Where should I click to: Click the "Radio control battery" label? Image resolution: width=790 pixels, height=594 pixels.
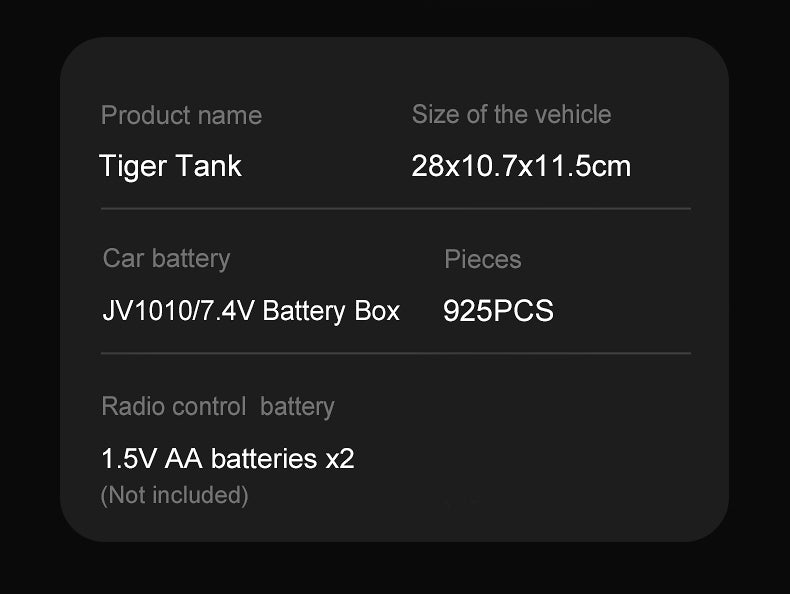[x=217, y=406]
